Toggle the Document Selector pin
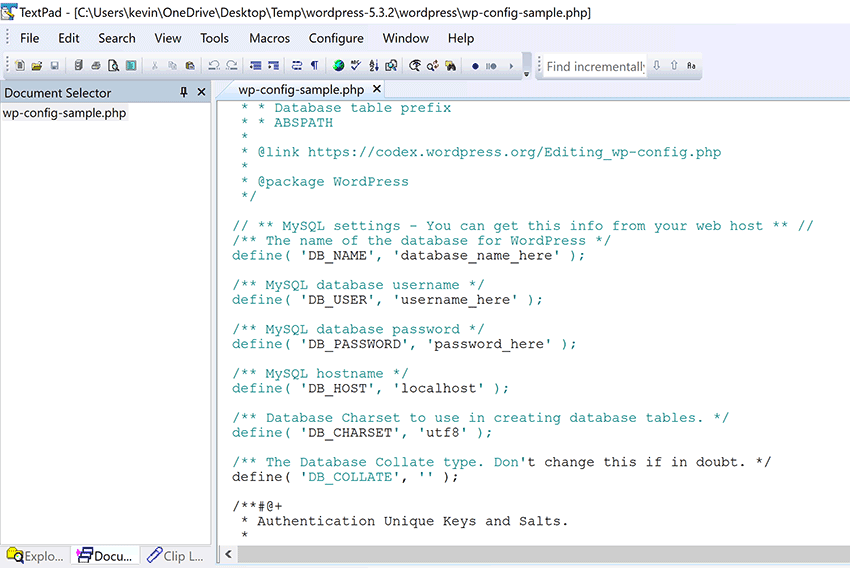850x568 pixels. tap(184, 92)
